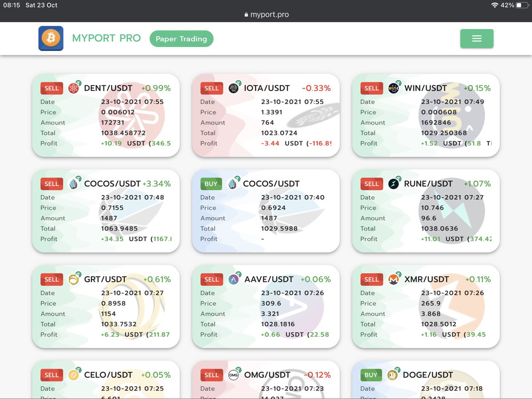The width and height of the screenshot is (532, 399).
Task: Click AAVE price value 309.6
Action: (271, 303)
